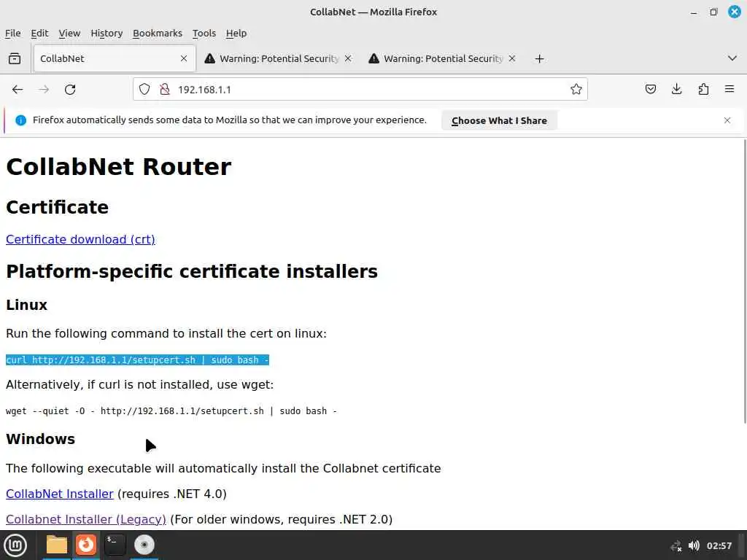Viewport: 747px width, 560px height.
Task: Switch to first Warning: Potential Security tab
Action: click(279, 58)
